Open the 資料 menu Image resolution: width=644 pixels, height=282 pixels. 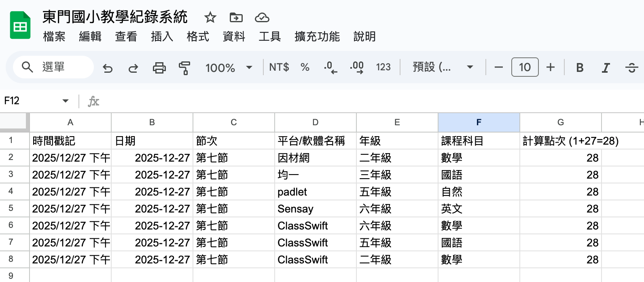coord(234,36)
